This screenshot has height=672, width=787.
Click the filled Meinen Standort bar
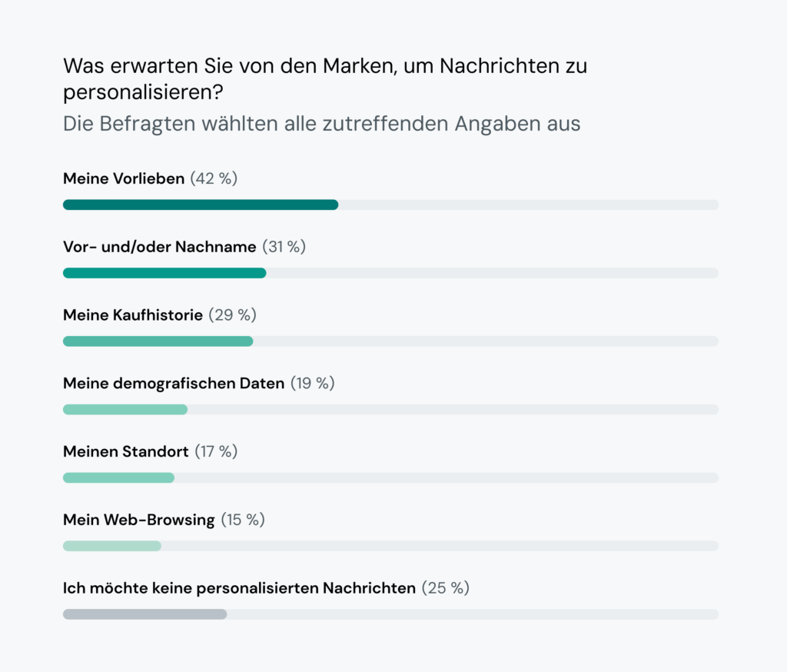pos(118,477)
